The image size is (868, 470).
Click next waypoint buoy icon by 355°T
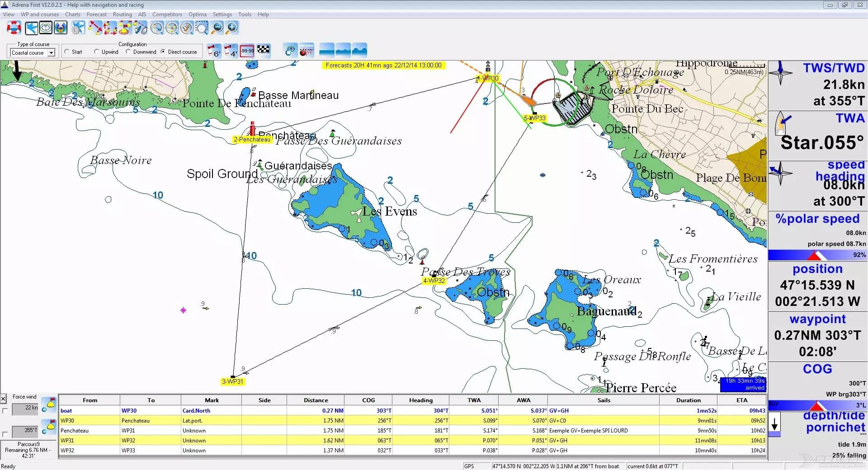[x=48, y=427]
